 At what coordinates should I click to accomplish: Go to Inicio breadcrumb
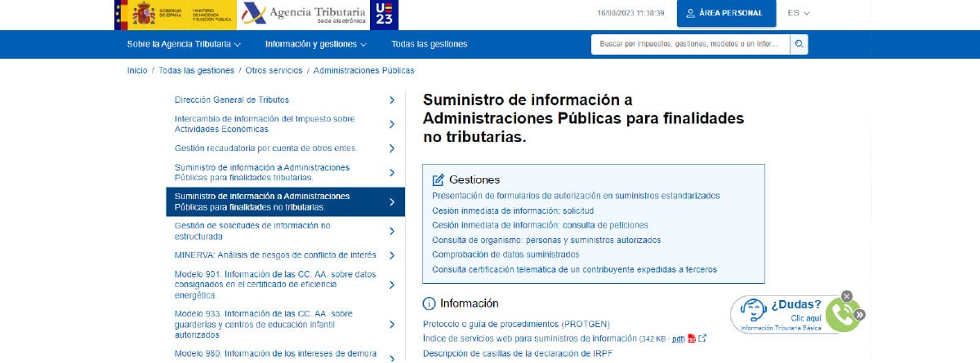[137, 71]
